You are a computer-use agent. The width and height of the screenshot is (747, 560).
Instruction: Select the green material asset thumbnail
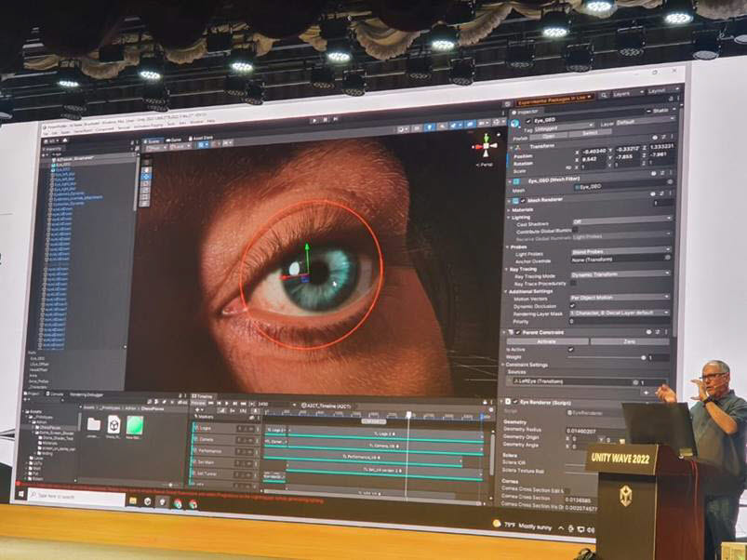[x=135, y=424]
